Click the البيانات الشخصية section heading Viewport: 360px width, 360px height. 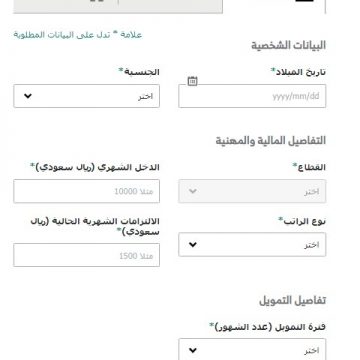(x=288, y=45)
